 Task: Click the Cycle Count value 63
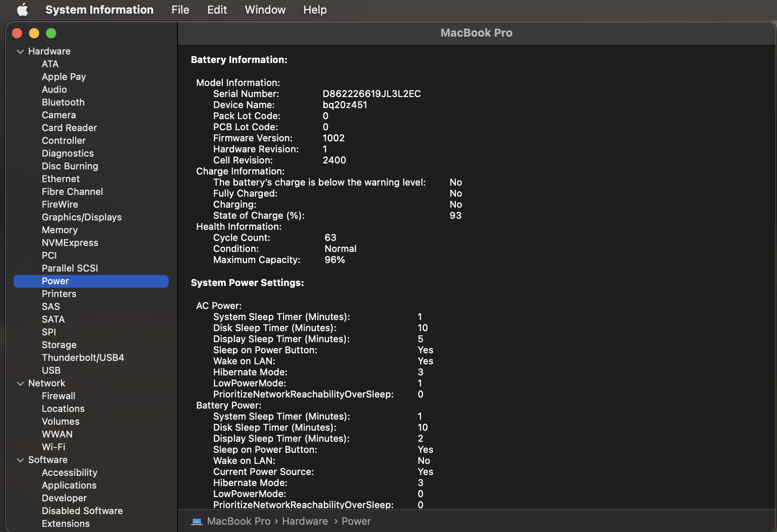pos(330,237)
